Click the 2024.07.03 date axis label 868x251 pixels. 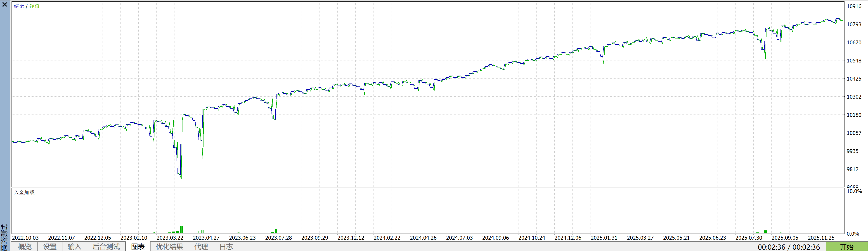pyautogui.click(x=459, y=238)
